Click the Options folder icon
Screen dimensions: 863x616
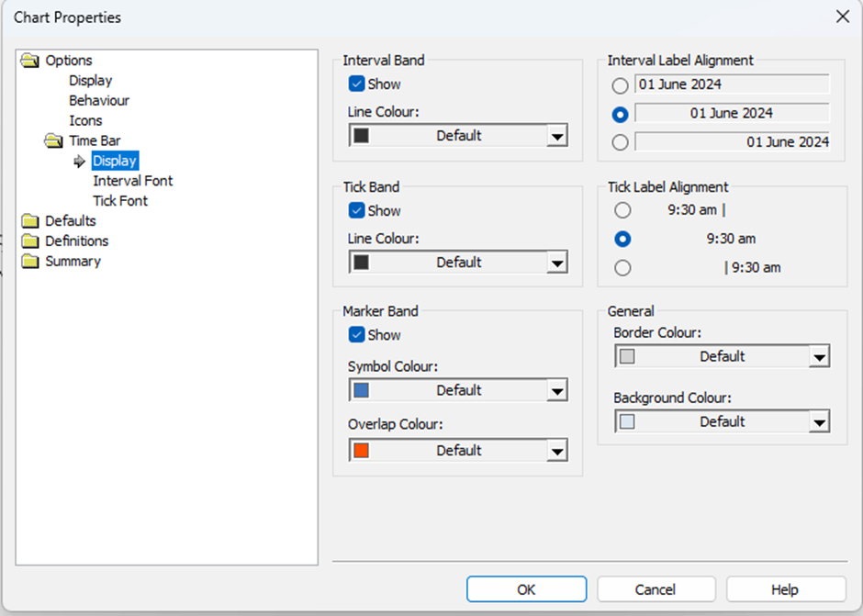click(x=28, y=60)
